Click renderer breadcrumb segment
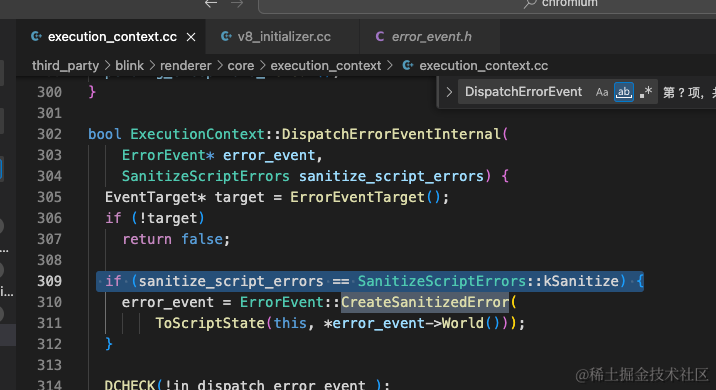Viewport: 716px width, 390px height. [185, 66]
